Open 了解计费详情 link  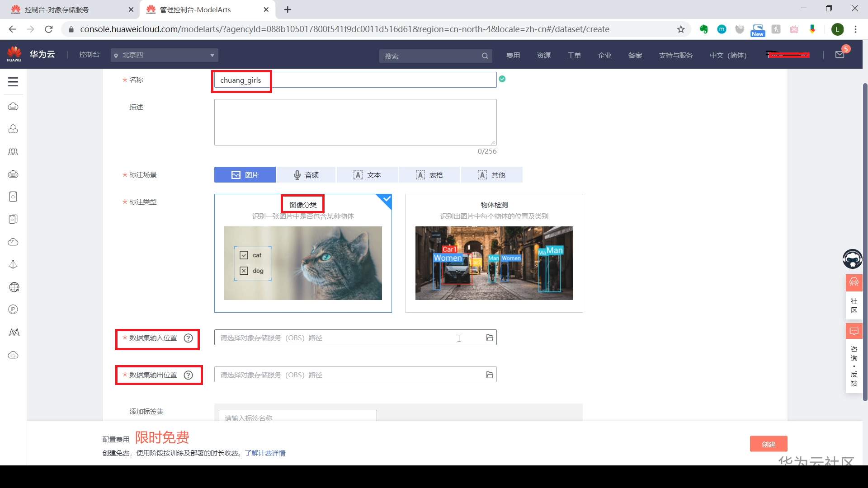point(265,453)
